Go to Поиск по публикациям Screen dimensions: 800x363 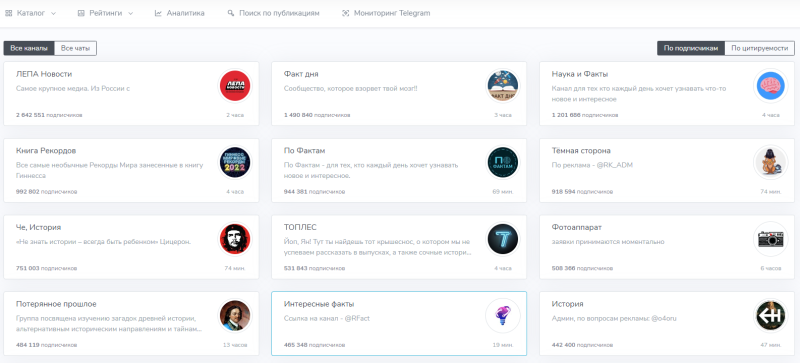[273, 13]
